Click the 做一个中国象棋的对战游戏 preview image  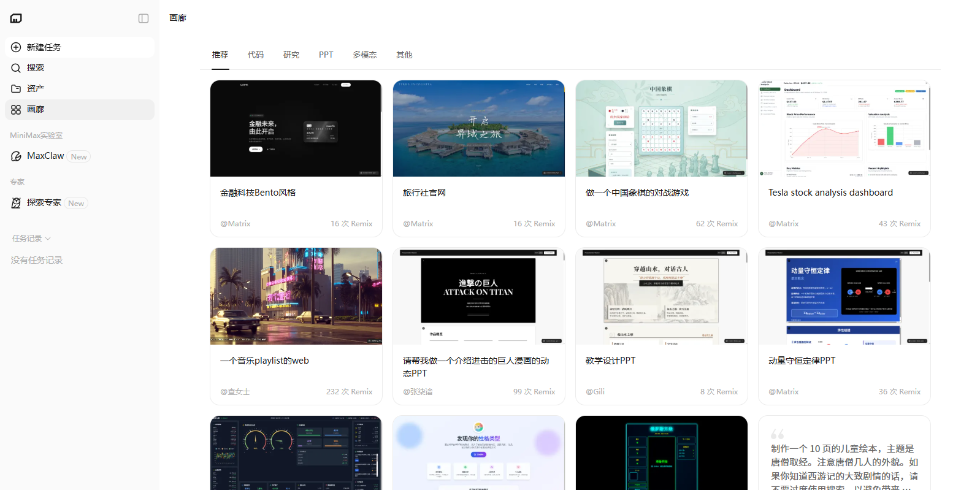(661, 129)
